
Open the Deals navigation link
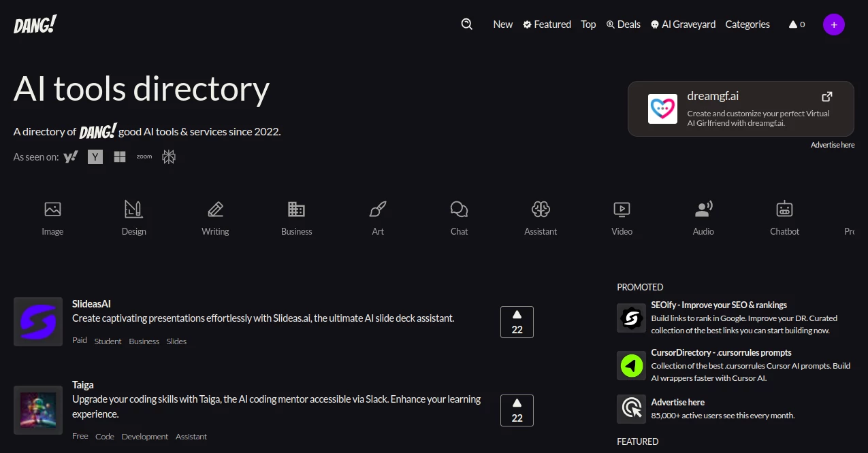[x=623, y=24]
